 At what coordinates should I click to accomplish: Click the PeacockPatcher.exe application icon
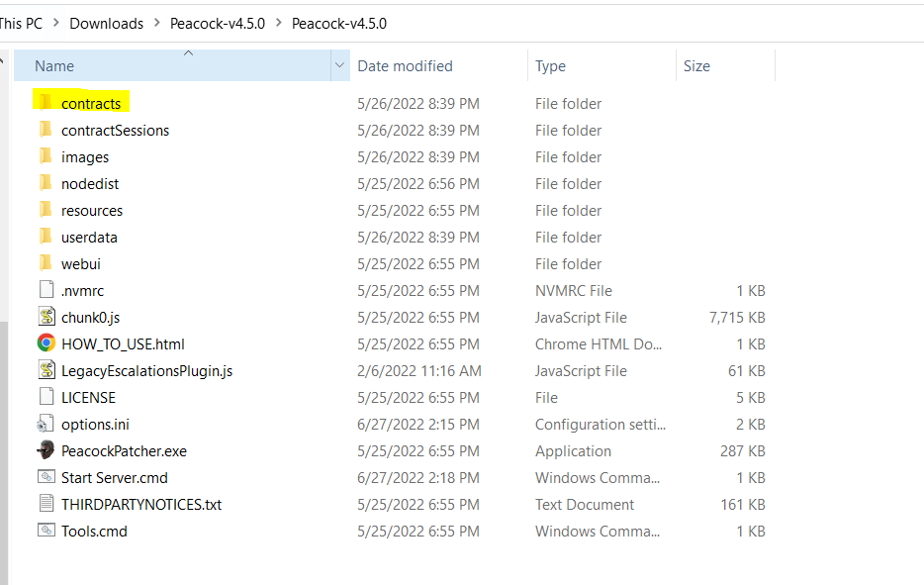pyautogui.click(x=46, y=450)
